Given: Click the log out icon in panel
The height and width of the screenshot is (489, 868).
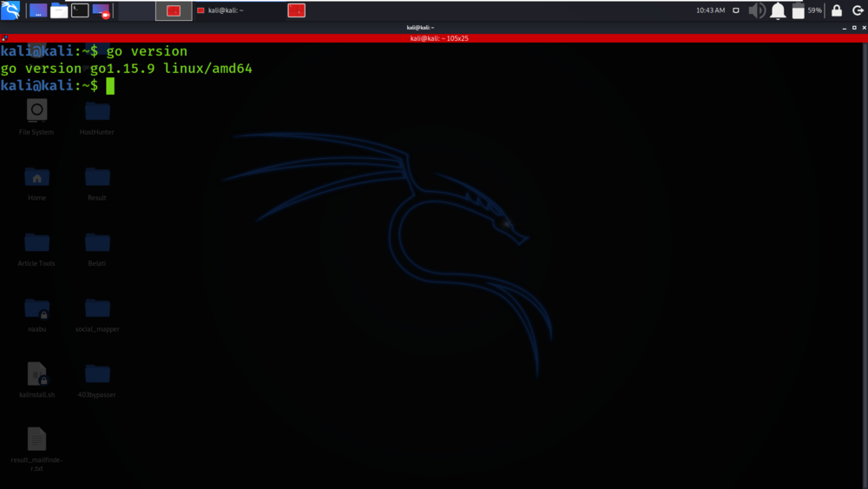Looking at the screenshot, I should click(x=858, y=10).
